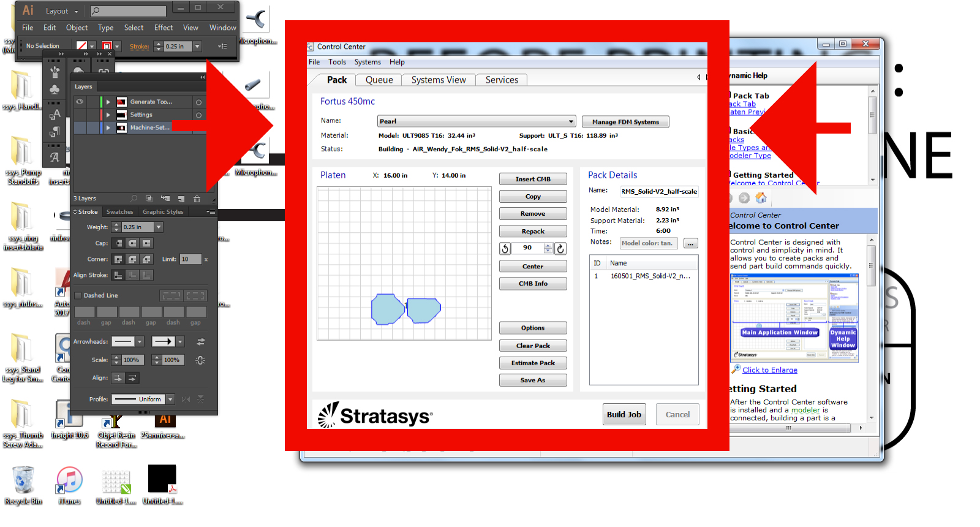Open OpenType panel script A icon
Screen dimensions: 980x527
tap(55, 157)
